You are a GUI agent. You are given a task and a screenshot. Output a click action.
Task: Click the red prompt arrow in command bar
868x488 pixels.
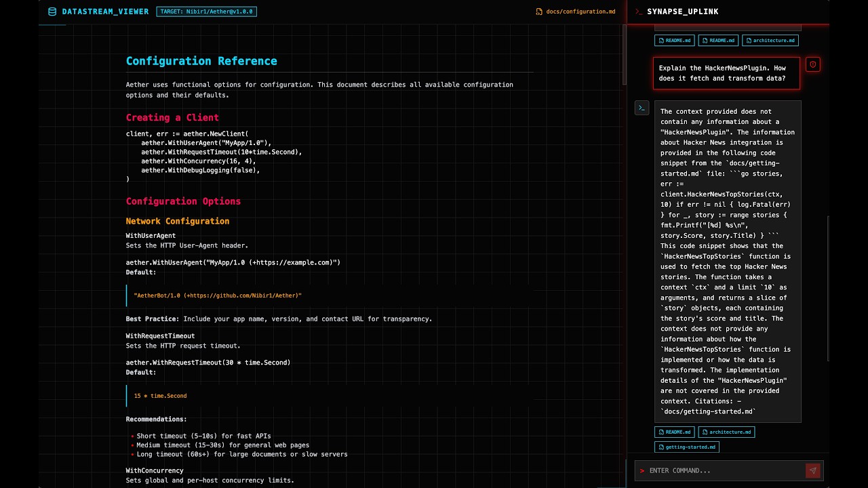pyautogui.click(x=642, y=470)
